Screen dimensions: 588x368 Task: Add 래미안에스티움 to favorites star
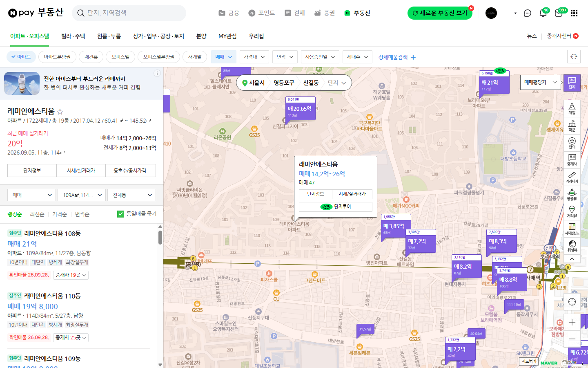coord(60,112)
